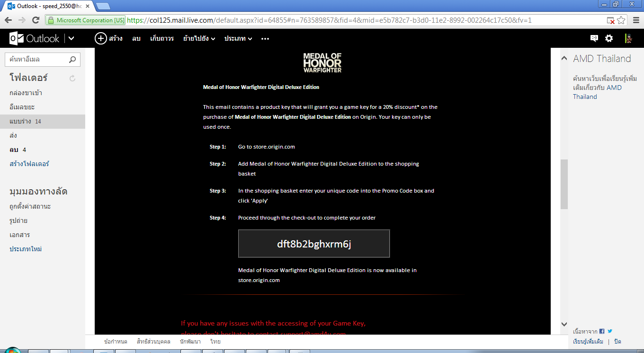Click the โฟลเดอร์ heading in the sidebar

click(29, 78)
